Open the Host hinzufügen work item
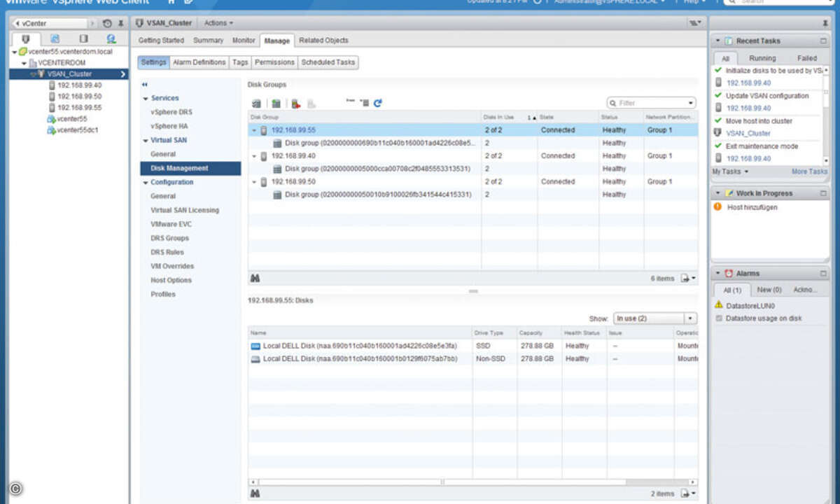 [752, 207]
